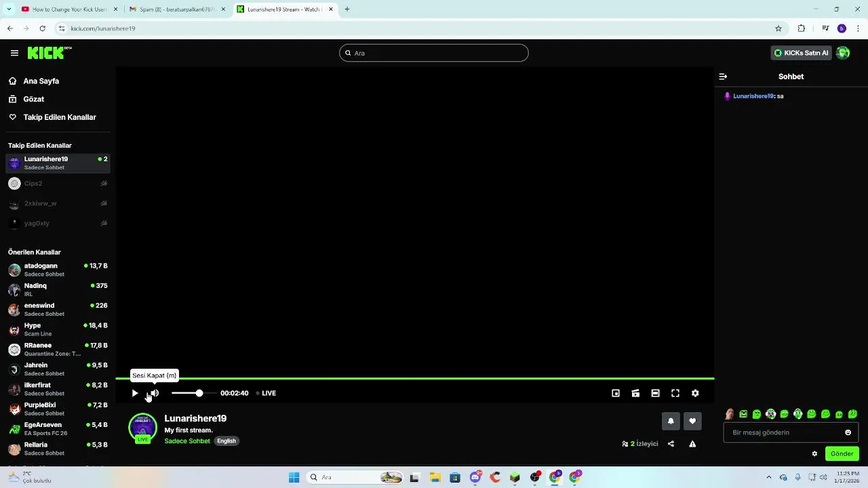Collapse the Sohbet chat panel
Screen dimensions: 868x488
click(723, 77)
